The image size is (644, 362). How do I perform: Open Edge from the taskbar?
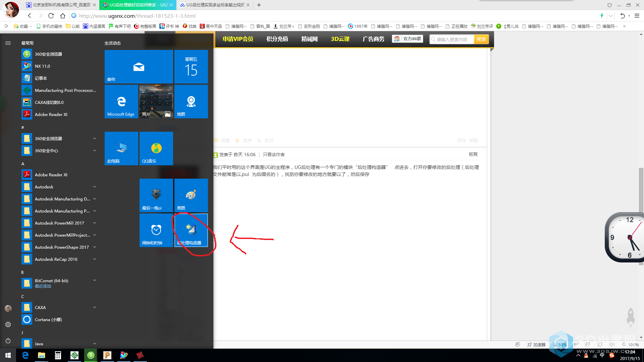click(x=25, y=355)
